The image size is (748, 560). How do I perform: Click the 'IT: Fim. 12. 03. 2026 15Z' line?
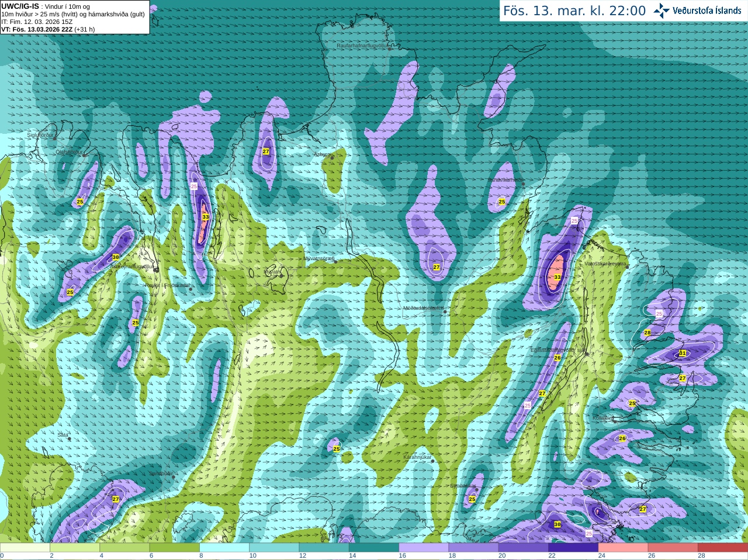click(37, 22)
